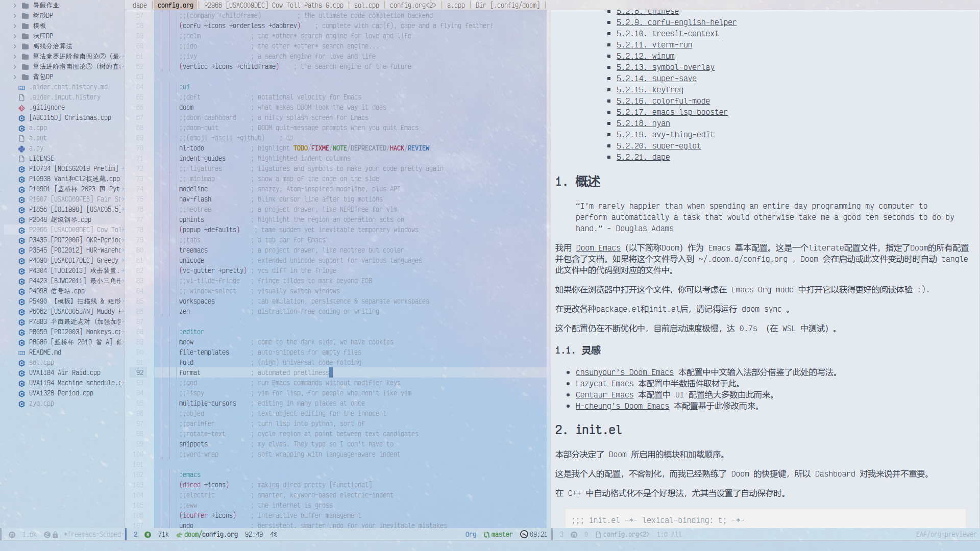The image size is (980, 551).
Task: Switch to the sol.cpp tab
Action: (366, 5)
